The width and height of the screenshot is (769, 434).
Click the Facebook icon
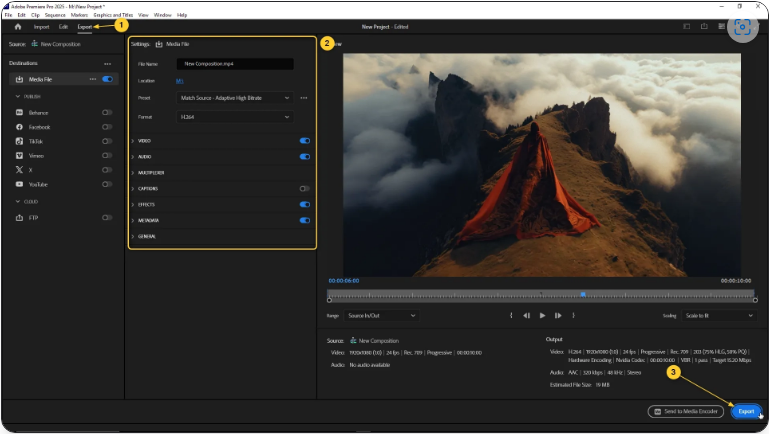pos(19,127)
